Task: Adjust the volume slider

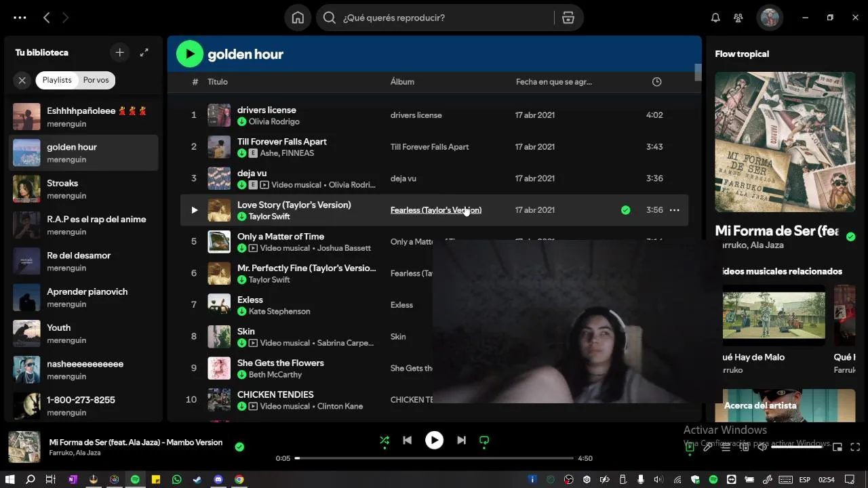Action: coord(797,447)
